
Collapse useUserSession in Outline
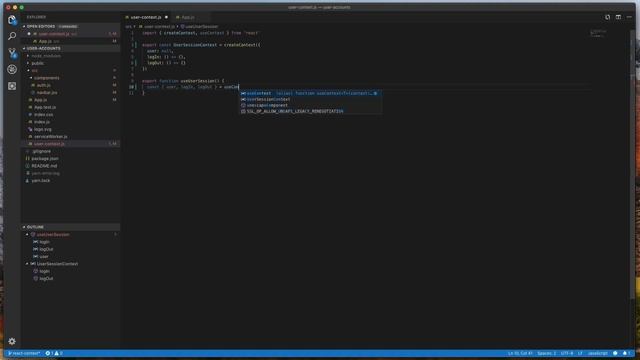click(x=28, y=235)
